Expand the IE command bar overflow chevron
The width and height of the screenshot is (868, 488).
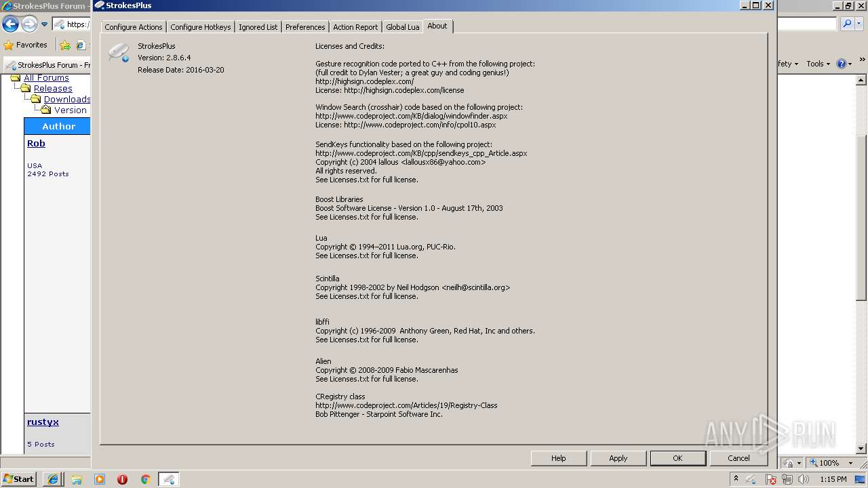click(861, 60)
